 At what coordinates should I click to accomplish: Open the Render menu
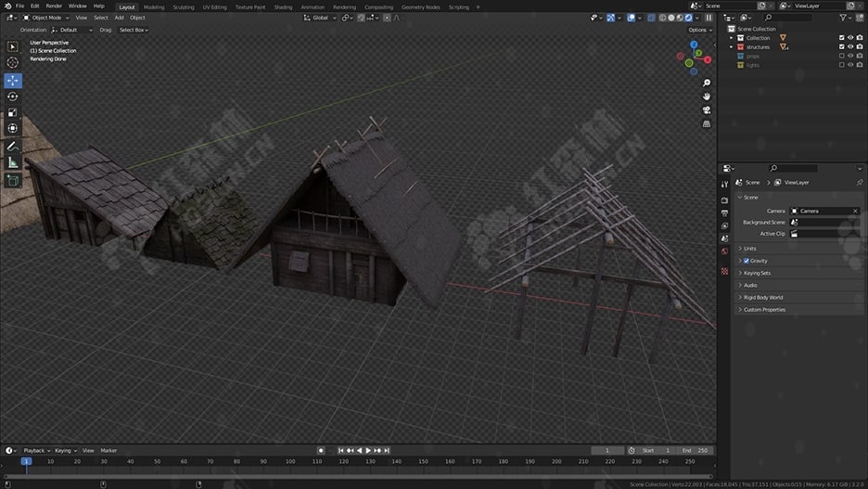[x=54, y=6]
